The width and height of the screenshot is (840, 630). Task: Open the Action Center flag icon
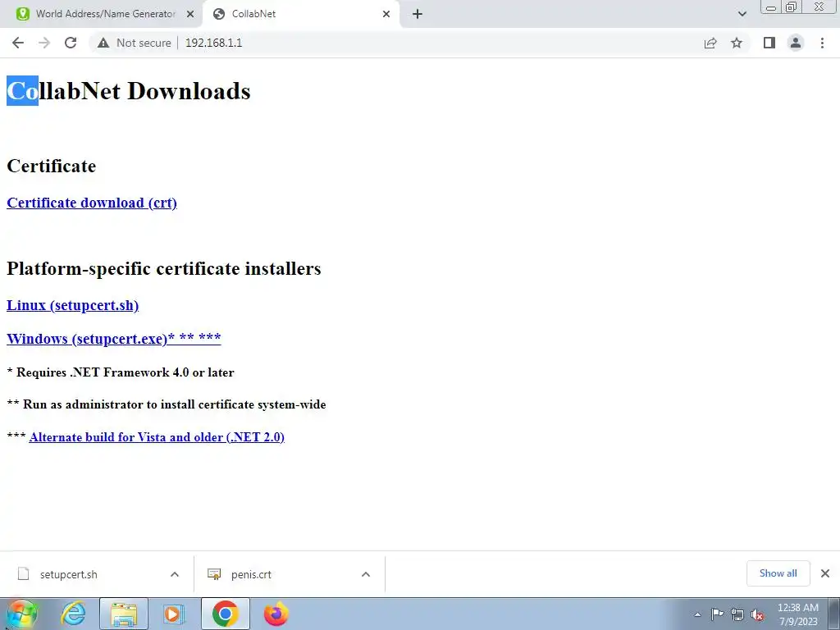pyautogui.click(x=717, y=614)
